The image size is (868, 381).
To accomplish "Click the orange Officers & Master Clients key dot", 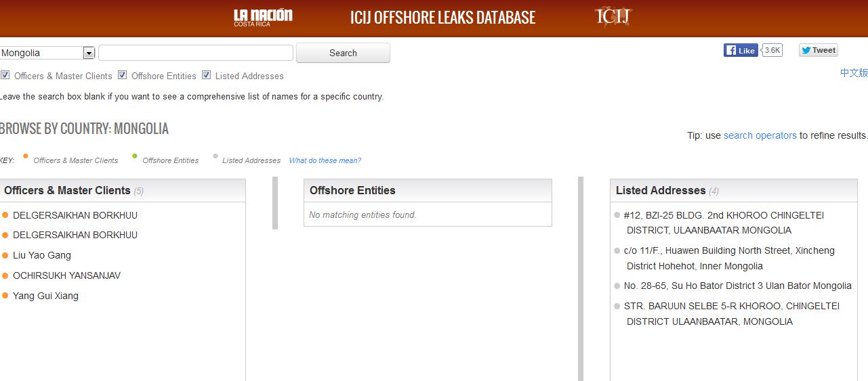I will pyautogui.click(x=26, y=156).
